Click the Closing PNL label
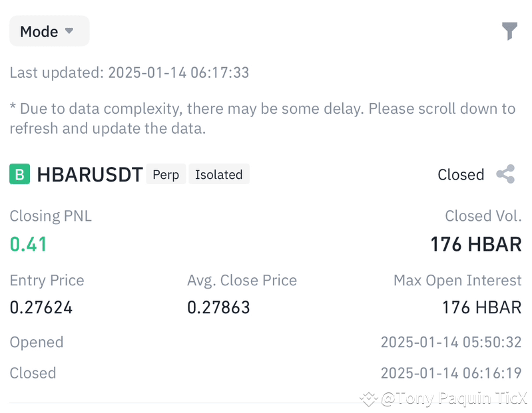Image resolution: width=532 pixels, height=413 pixels. [x=51, y=216]
